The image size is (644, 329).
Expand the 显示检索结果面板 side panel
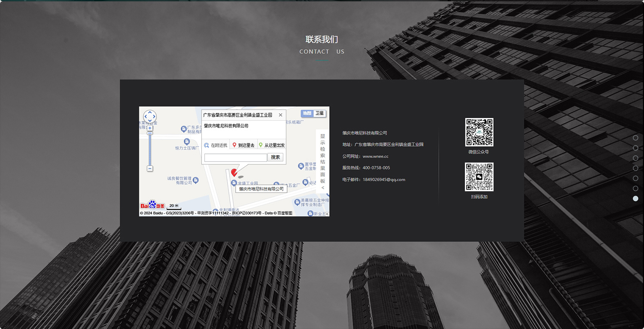click(322, 161)
